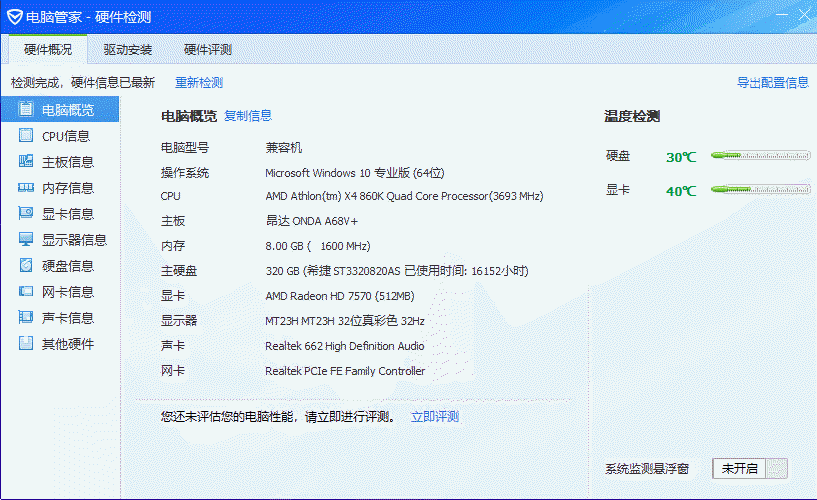The height and width of the screenshot is (500, 817).
Task: Open the 内存信息 memory stick icon
Action: [26, 188]
